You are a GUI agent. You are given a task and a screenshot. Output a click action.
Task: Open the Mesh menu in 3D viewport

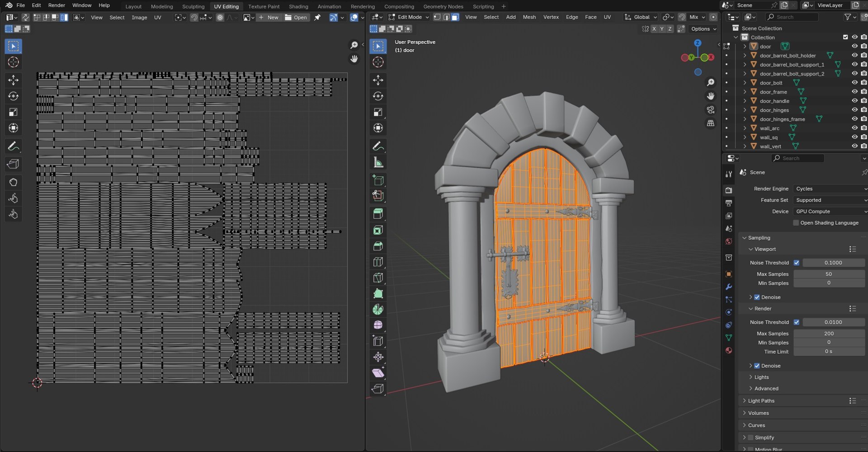(x=529, y=17)
